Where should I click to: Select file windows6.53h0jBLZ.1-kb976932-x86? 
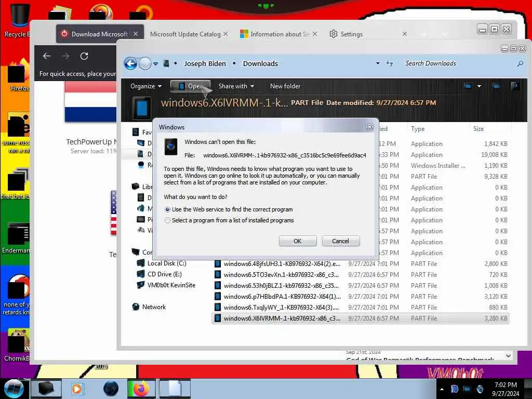[x=360, y=285]
